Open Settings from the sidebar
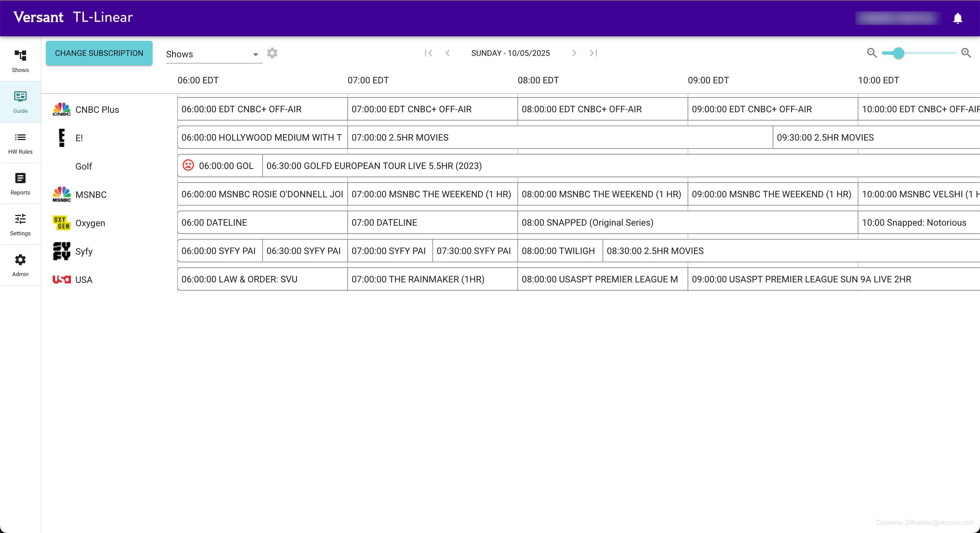980x533 pixels. [20, 225]
